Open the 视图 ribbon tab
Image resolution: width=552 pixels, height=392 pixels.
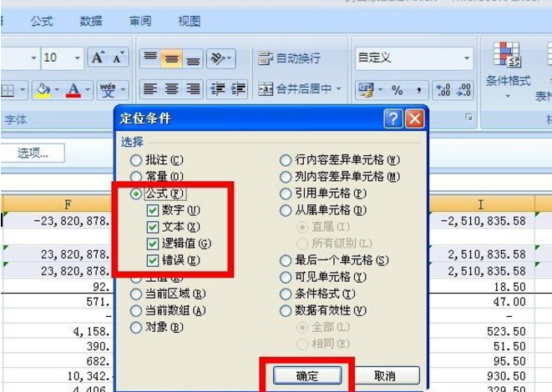(x=190, y=22)
